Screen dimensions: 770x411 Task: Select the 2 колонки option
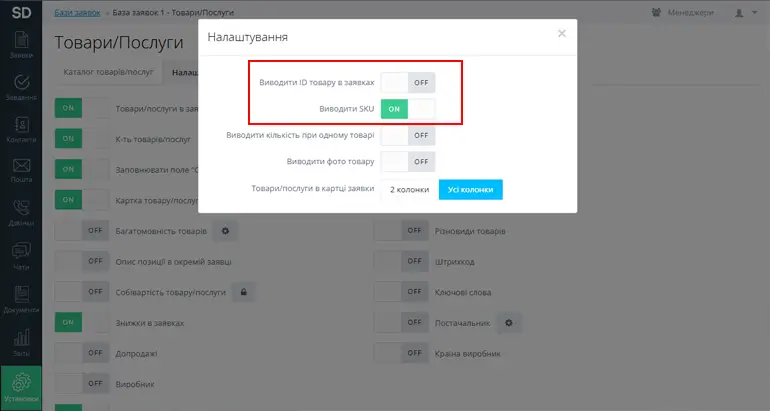pyautogui.click(x=409, y=189)
